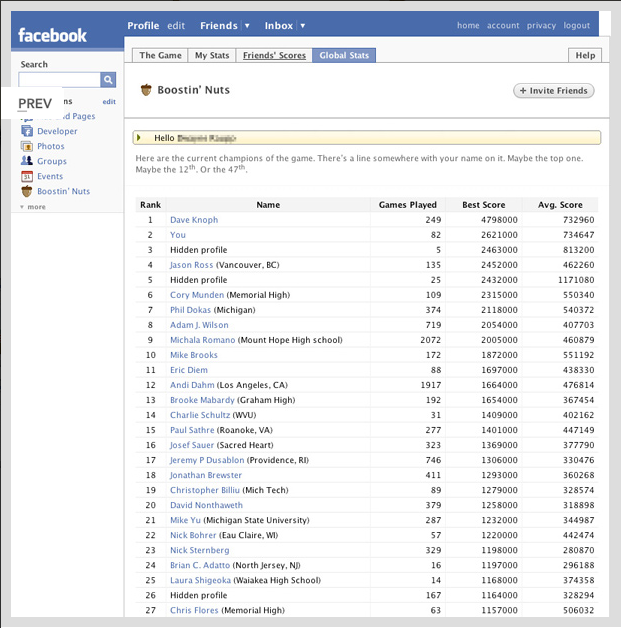Open Jeremy P Dusablon profile link
This screenshot has height=628, width=621.
pos(207,460)
